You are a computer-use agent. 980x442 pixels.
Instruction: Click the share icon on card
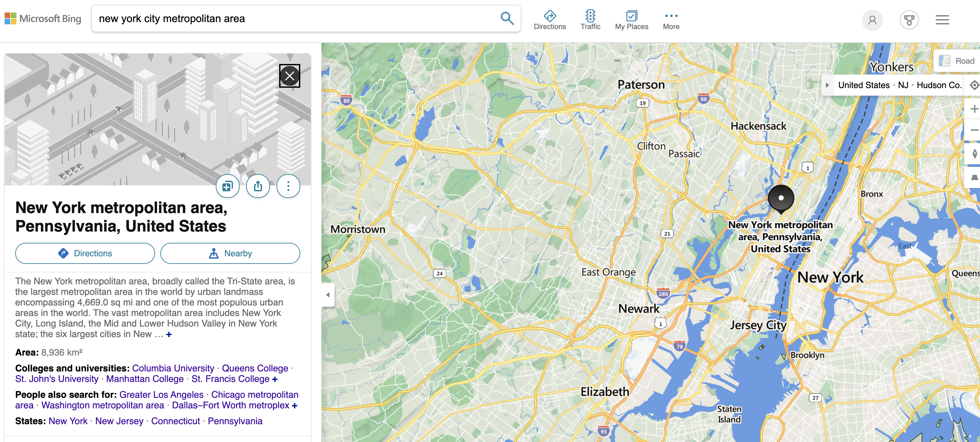(258, 186)
